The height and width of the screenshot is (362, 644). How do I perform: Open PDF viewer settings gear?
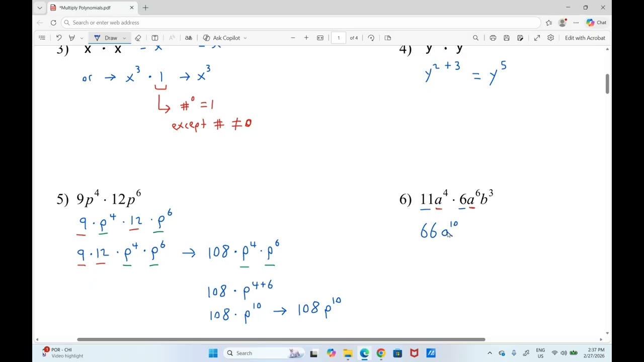point(550,38)
